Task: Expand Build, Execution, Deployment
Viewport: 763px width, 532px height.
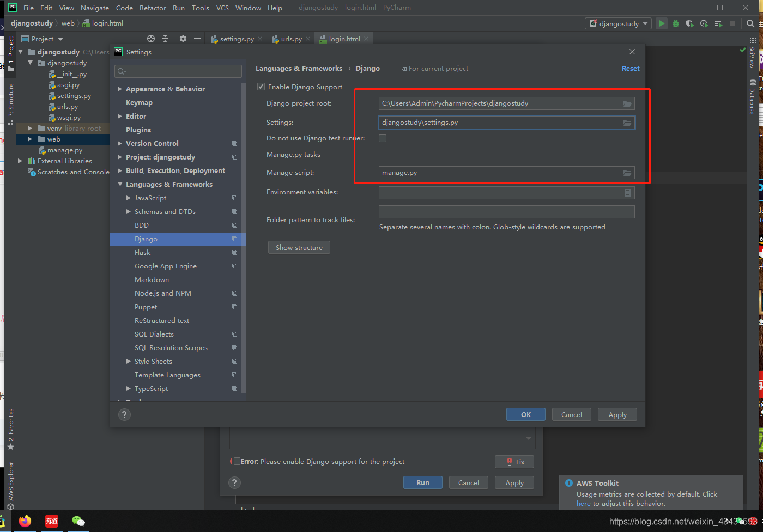Action: coord(120,170)
